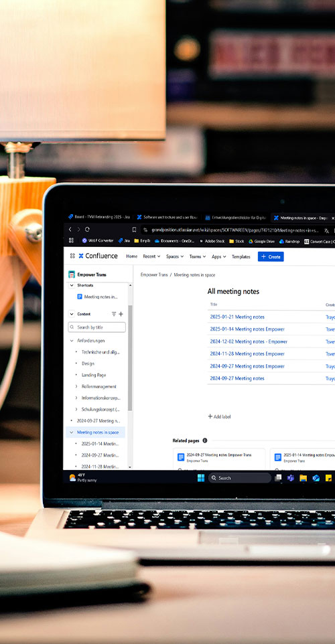Open 2024-11-28 Meeting notes Empower link
335x644 pixels.
tap(247, 353)
